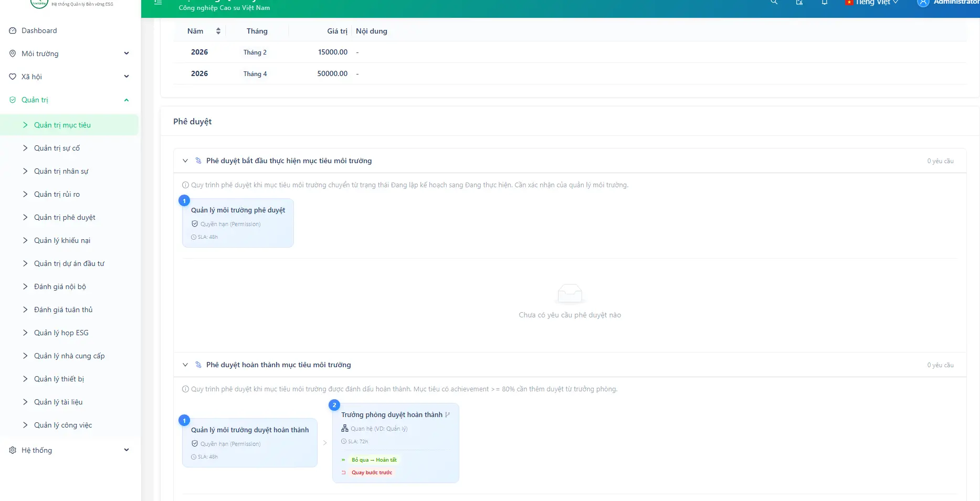Select 'Trưởng phòng duyệt hoàn thành' step card

coord(396,443)
